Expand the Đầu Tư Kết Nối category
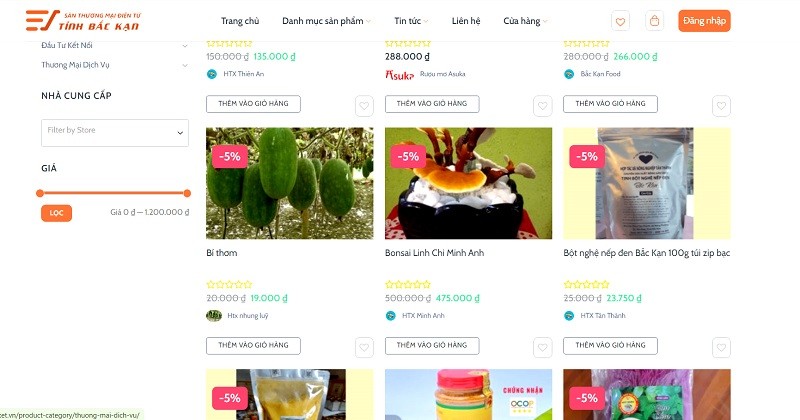 click(x=185, y=45)
